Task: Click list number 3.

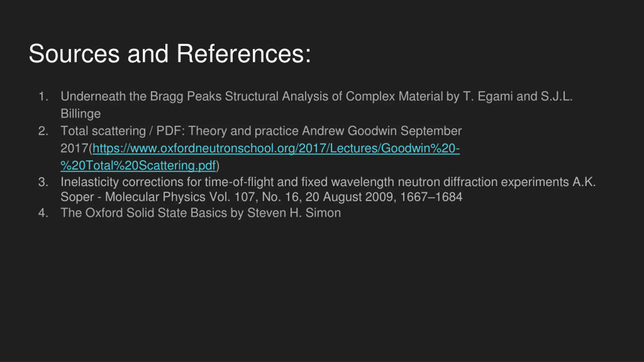Action: pos(43,182)
